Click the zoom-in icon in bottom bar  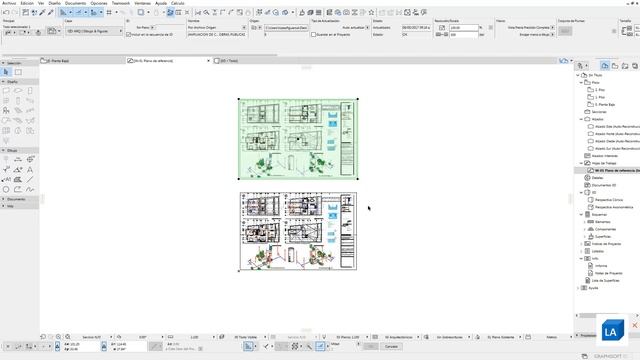click(x=58, y=337)
